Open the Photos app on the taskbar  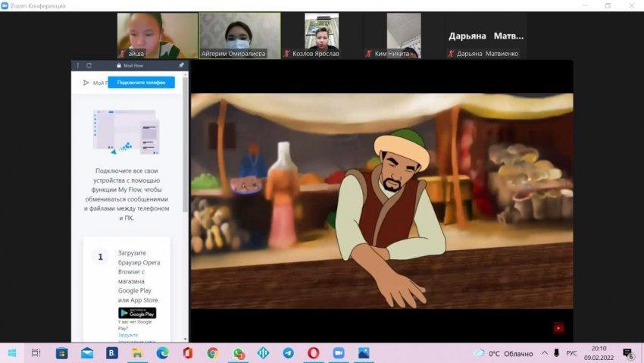[x=364, y=353]
